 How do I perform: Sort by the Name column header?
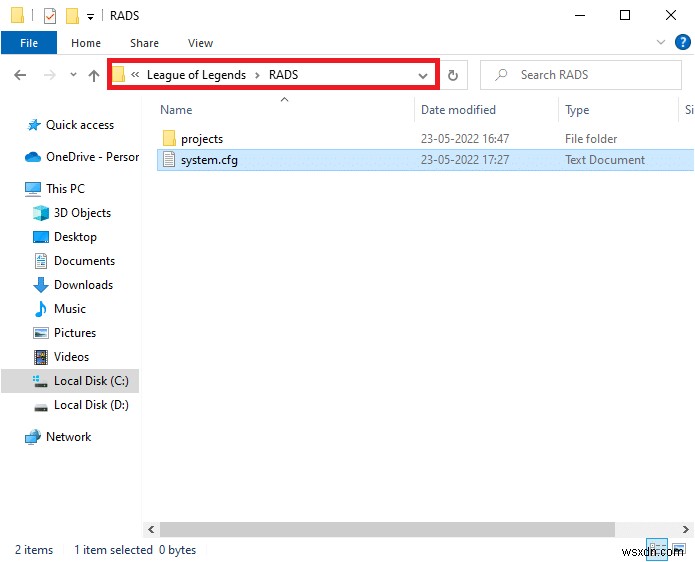[176, 110]
